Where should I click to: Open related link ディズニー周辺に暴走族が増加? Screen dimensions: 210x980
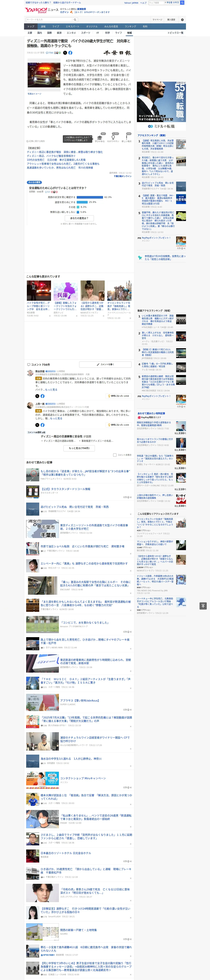(x=65, y=152)
